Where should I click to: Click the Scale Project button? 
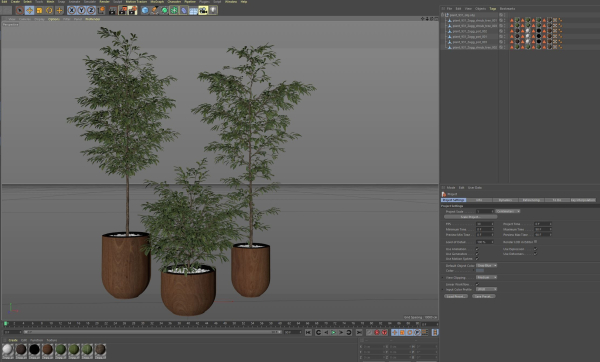pos(470,217)
